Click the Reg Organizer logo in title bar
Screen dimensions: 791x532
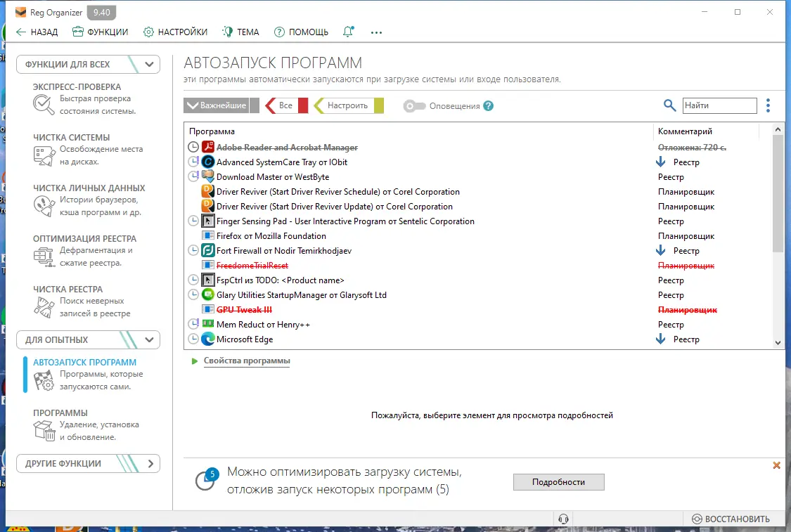pyautogui.click(x=20, y=12)
